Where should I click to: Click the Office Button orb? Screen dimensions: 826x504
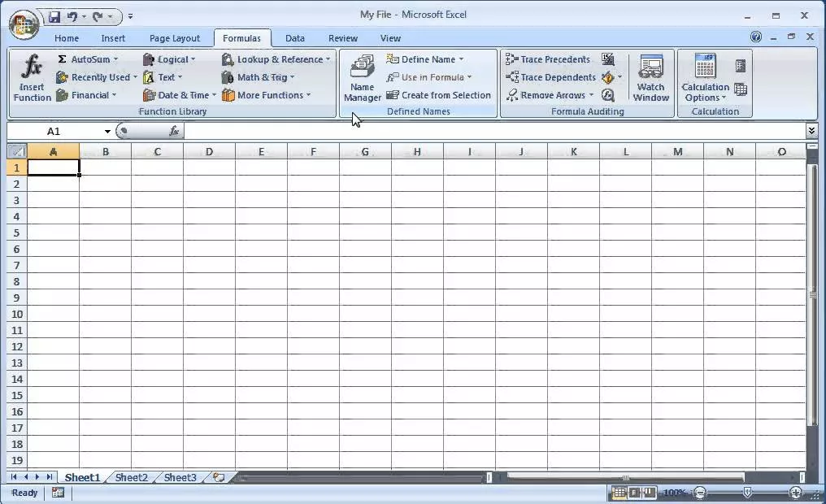click(24, 24)
